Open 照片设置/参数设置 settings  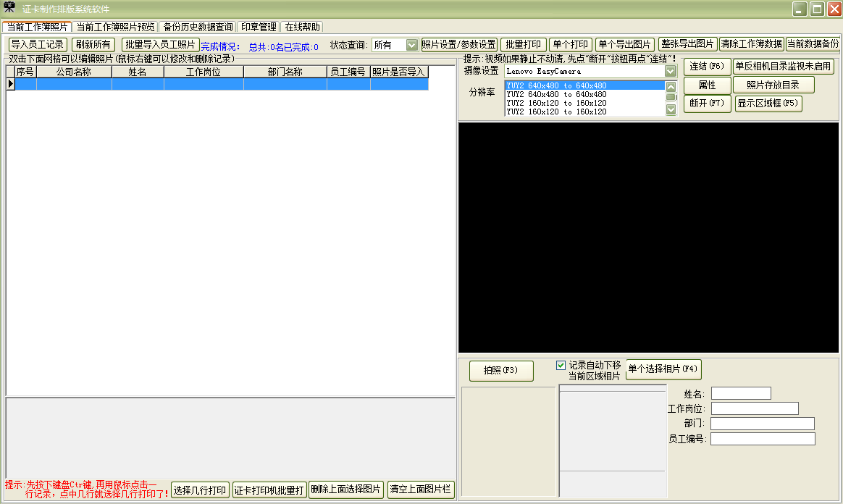(x=461, y=44)
